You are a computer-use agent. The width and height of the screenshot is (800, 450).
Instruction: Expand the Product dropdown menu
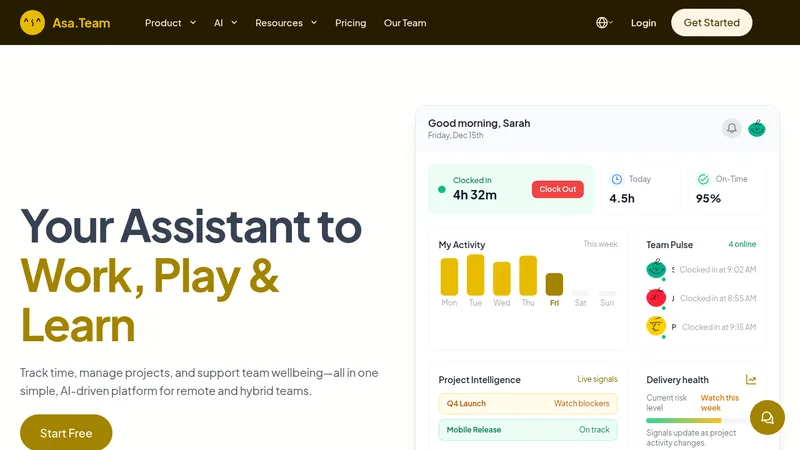pos(170,23)
